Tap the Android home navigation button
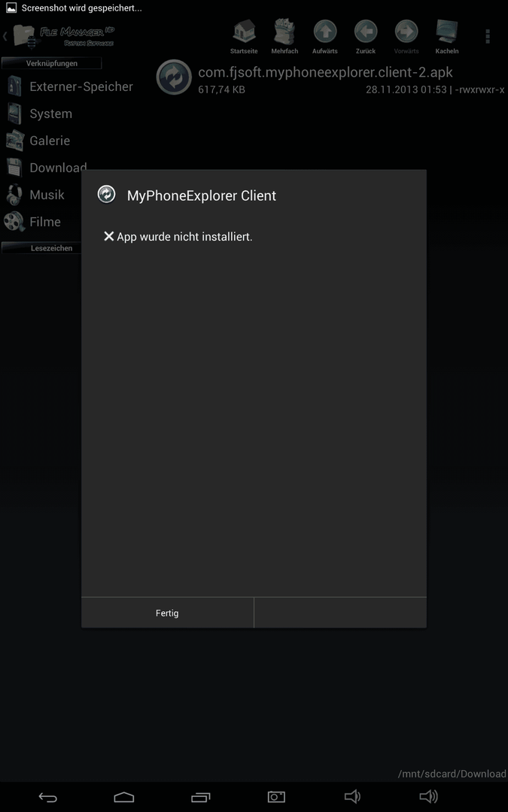 click(x=124, y=797)
